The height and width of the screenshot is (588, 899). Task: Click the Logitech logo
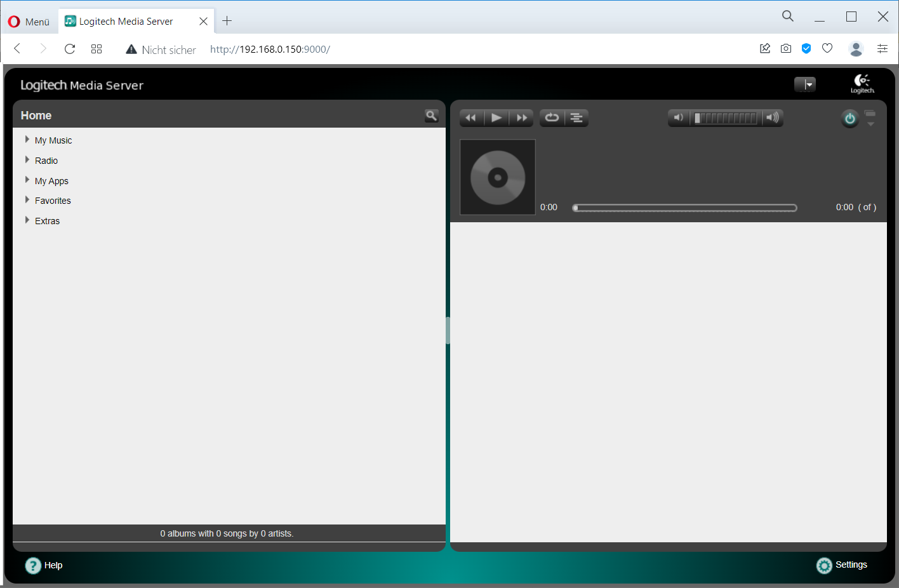862,84
